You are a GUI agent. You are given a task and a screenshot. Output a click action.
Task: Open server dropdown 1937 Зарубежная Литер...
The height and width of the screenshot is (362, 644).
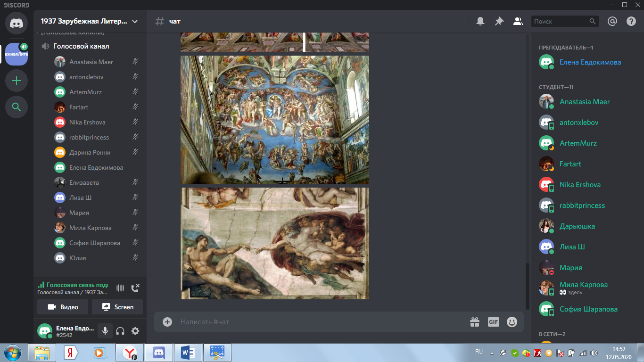[90, 21]
